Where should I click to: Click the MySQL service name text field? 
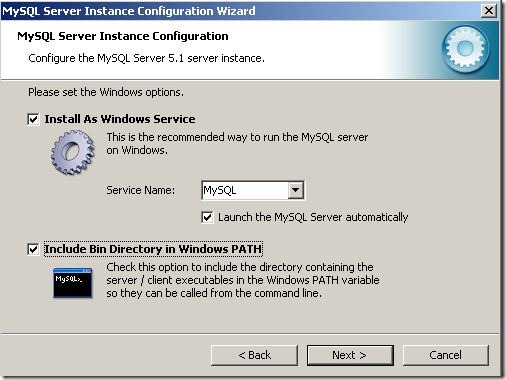pyautogui.click(x=245, y=190)
